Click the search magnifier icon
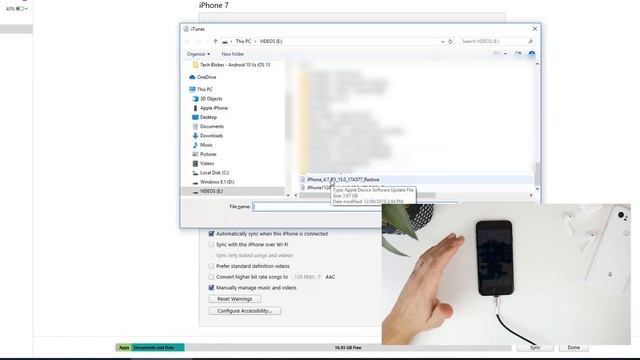 (530, 41)
